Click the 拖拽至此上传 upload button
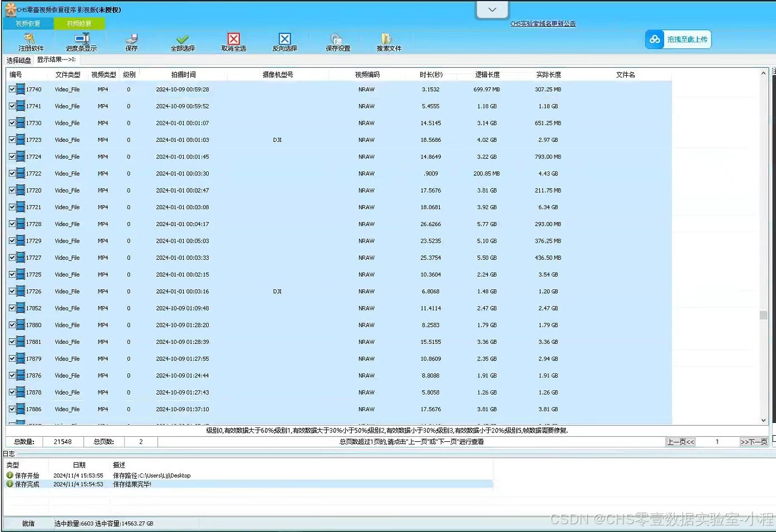This screenshot has height=532, width=776. coord(678,40)
